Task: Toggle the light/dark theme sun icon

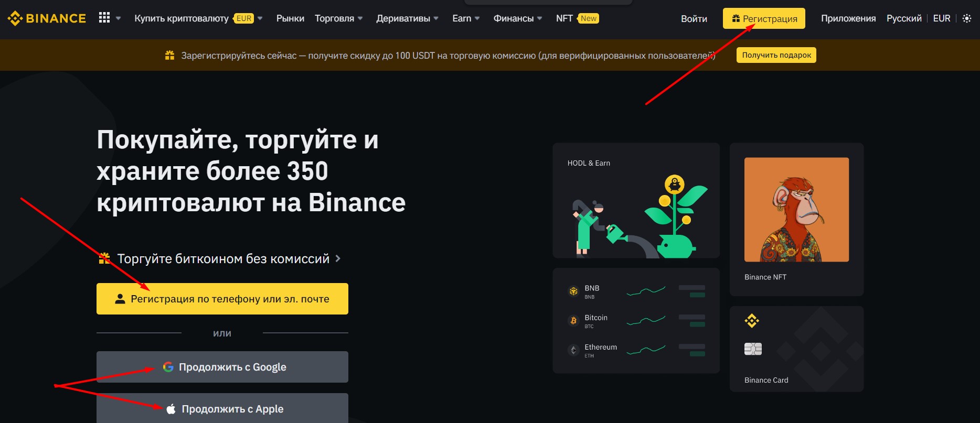Action: 967,18
